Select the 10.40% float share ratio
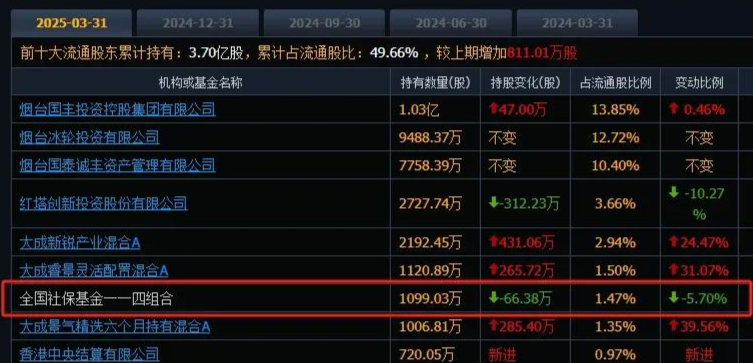The height and width of the screenshot is (363, 753). [x=615, y=166]
